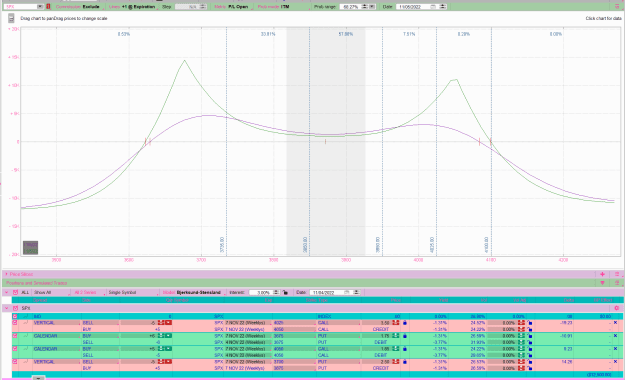Open Positions and Simulated Trades options menu icon
This screenshot has width=625, height=380.
click(617, 283)
